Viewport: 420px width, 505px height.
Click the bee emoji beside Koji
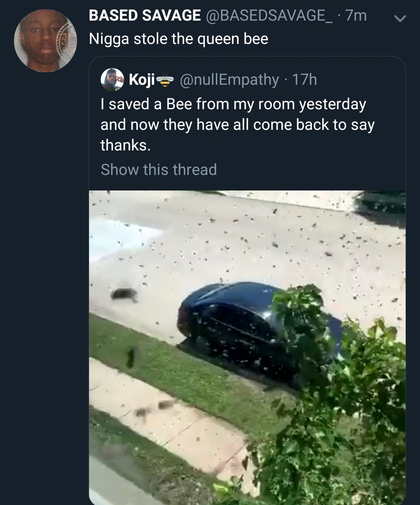pos(165,80)
